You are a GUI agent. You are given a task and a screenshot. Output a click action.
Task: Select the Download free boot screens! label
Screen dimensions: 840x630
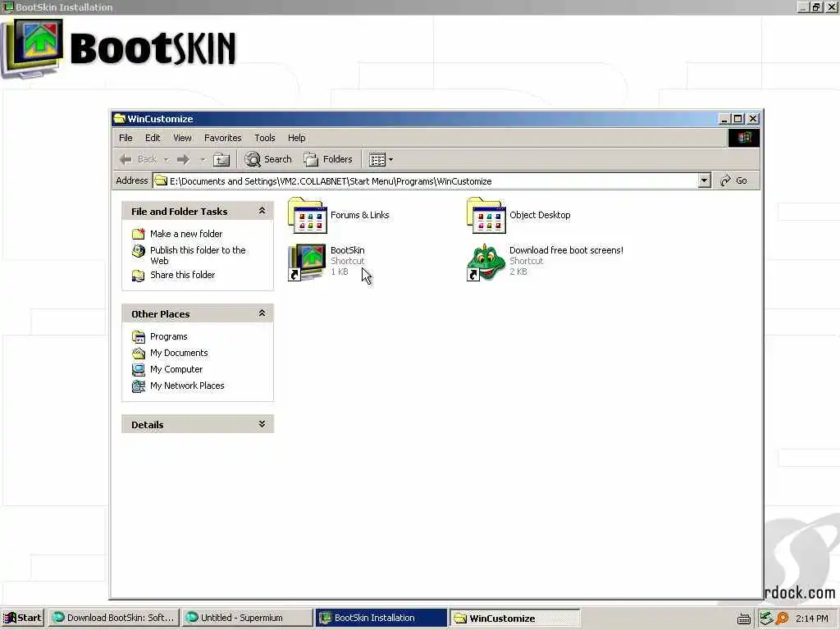(x=566, y=250)
